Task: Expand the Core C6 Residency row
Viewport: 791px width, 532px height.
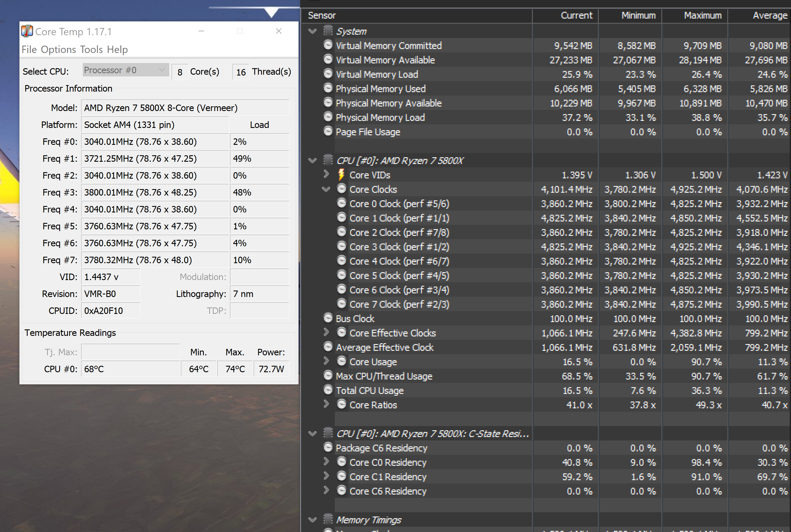Action: pos(326,490)
